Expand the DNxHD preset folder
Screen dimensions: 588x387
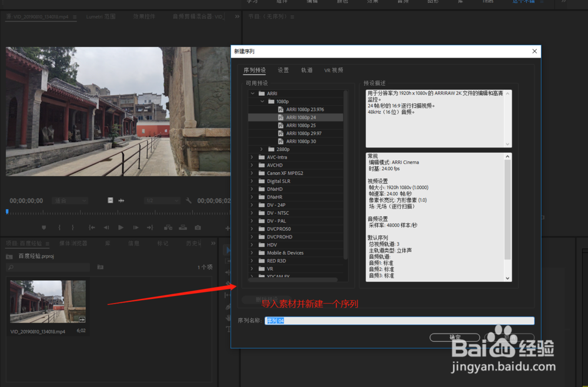pyautogui.click(x=252, y=189)
